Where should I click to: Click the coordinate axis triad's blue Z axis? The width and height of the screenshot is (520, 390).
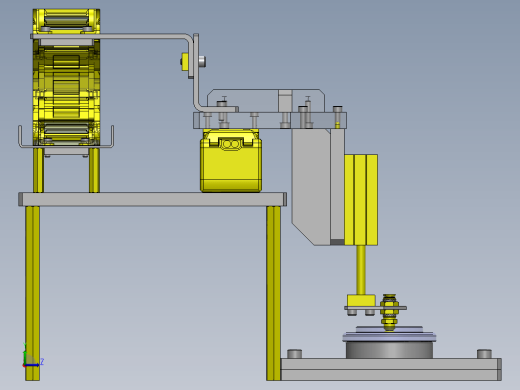pos(32,365)
